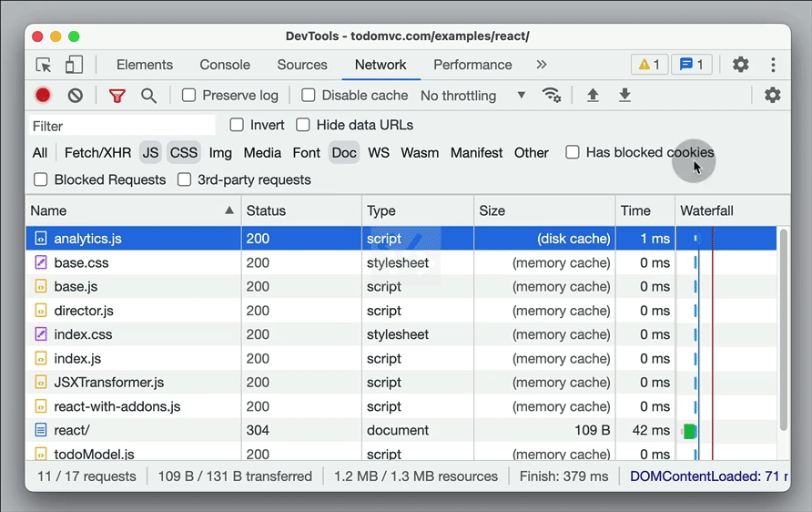Filter by Fetch/XHR requests
The height and width of the screenshot is (512, 812).
click(x=97, y=153)
